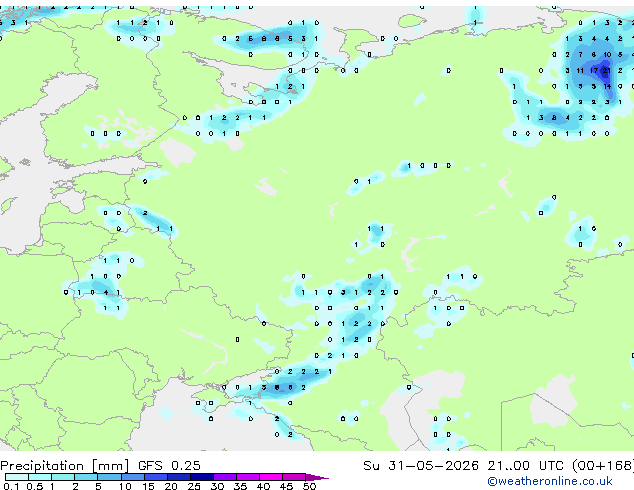Click the 30–35 mm purple legend swatch
634x490 pixels.
click(x=225, y=477)
